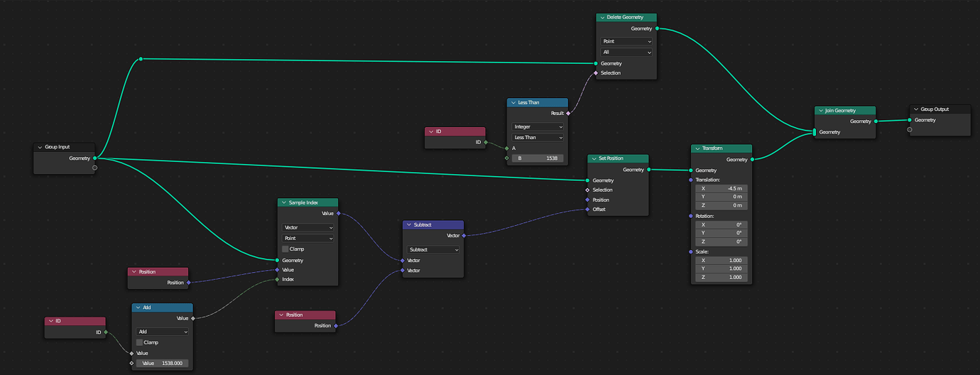This screenshot has width=980, height=375.
Task: Click the Scale Y value field
Action: click(722, 268)
